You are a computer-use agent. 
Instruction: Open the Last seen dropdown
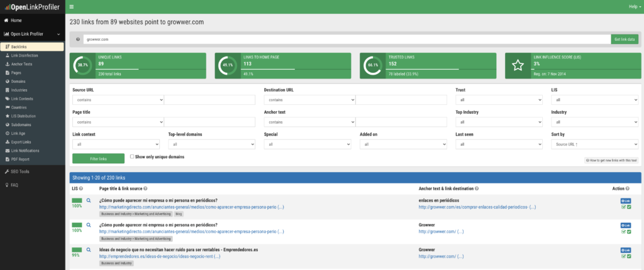click(x=499, y=144)
